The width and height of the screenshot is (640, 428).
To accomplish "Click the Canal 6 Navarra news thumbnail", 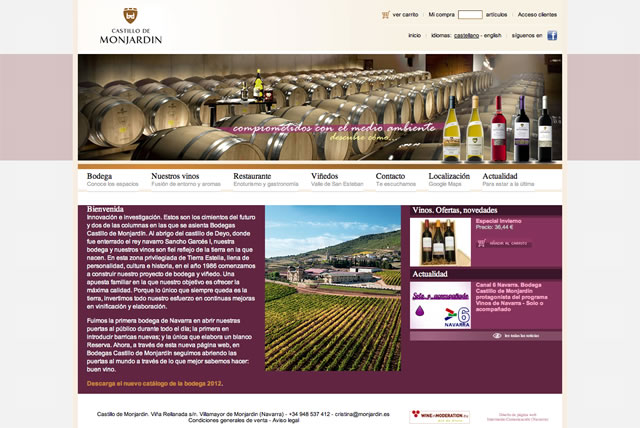I will point(440,306).
